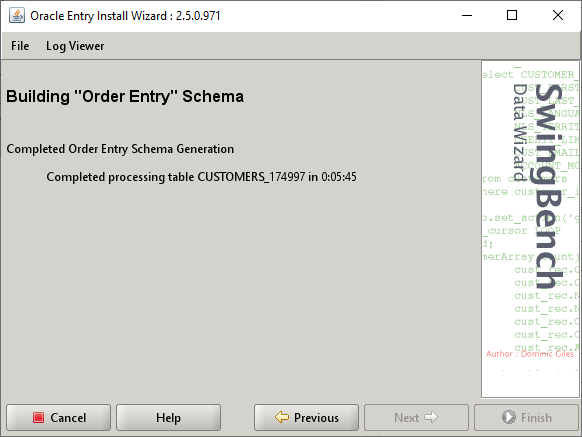Click the Finish button
Screen dimensions: 582x437
(526, 418)
